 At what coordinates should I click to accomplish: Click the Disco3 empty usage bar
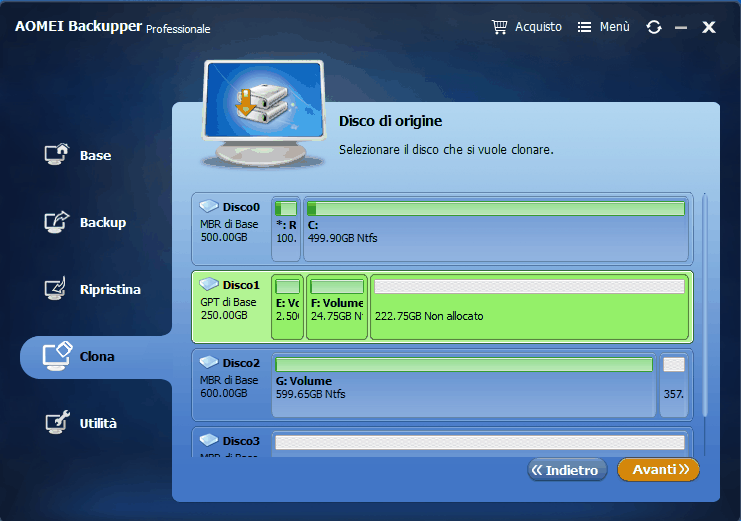[x=480, y=443]
